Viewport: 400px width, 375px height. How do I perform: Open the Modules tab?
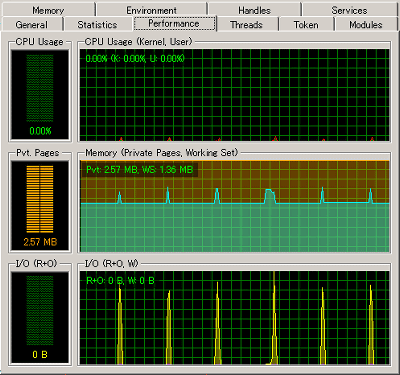pyautogui.click(x=366, y=25)
